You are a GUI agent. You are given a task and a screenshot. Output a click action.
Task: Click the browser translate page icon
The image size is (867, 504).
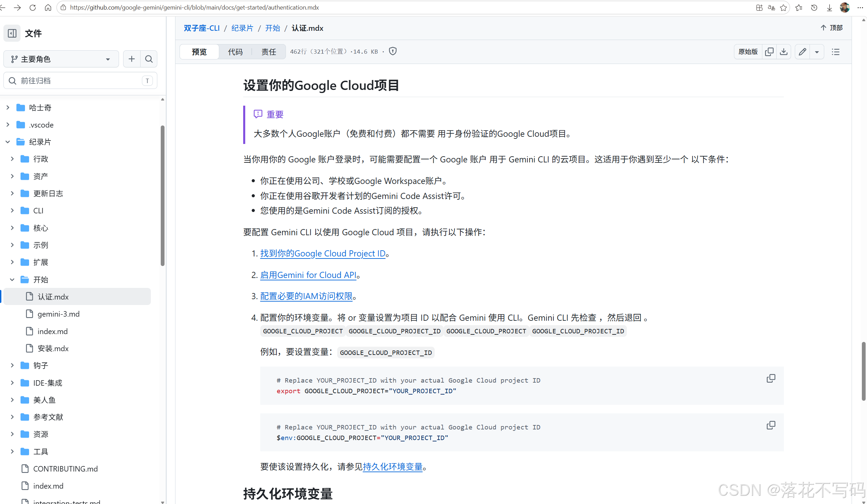click(771, 8)
